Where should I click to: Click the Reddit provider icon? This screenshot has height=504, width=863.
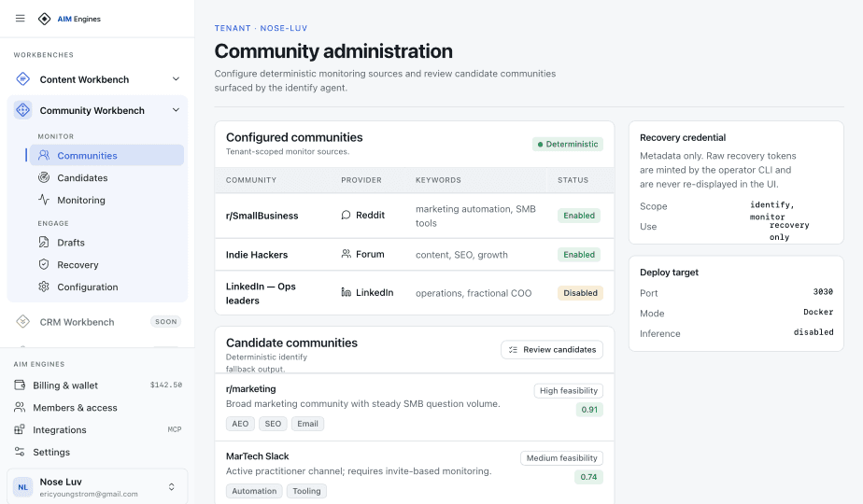[346, 215]
